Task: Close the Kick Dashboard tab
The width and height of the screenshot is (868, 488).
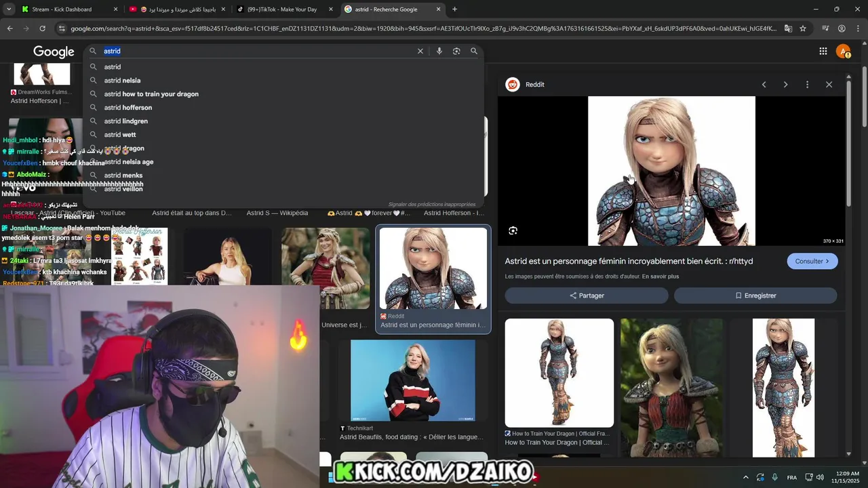Action: [115, 9]
